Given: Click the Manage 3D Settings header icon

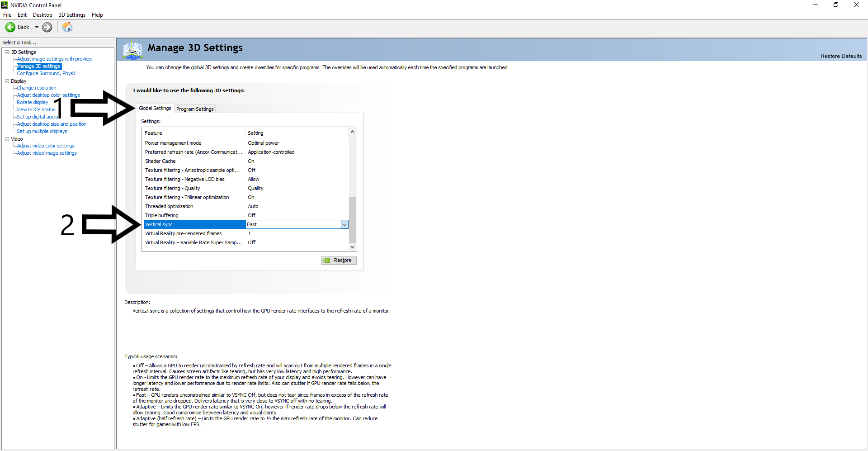Looking at the screenshot, I should point(132,50).
